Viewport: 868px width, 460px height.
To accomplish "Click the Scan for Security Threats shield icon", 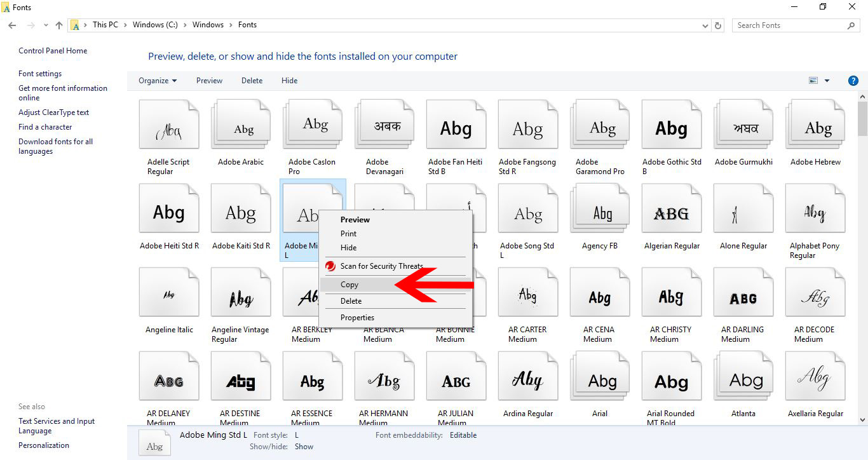I will click(x=329, y=266).
